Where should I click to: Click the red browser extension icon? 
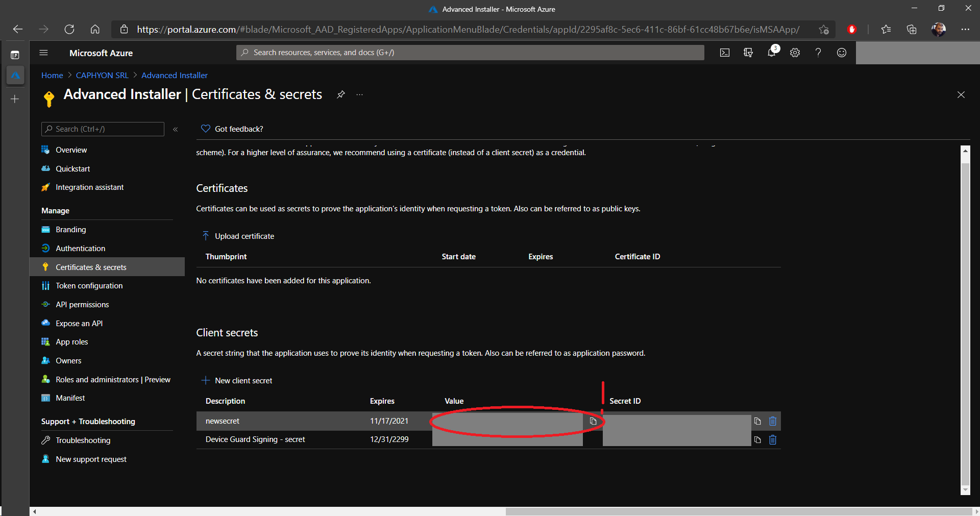point(851,29)
